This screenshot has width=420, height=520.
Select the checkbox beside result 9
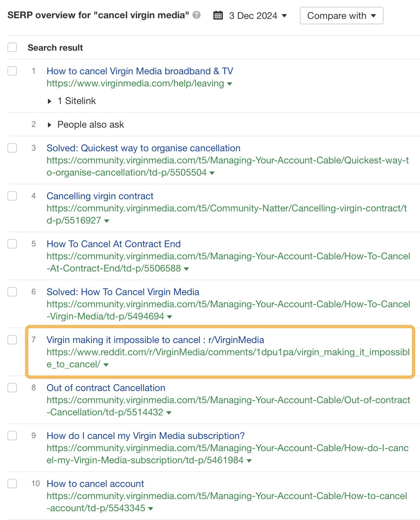coord(12,436)
